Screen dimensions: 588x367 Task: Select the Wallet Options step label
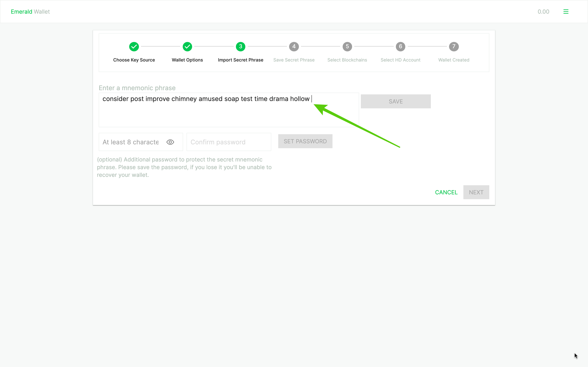(x=187, y=60)
